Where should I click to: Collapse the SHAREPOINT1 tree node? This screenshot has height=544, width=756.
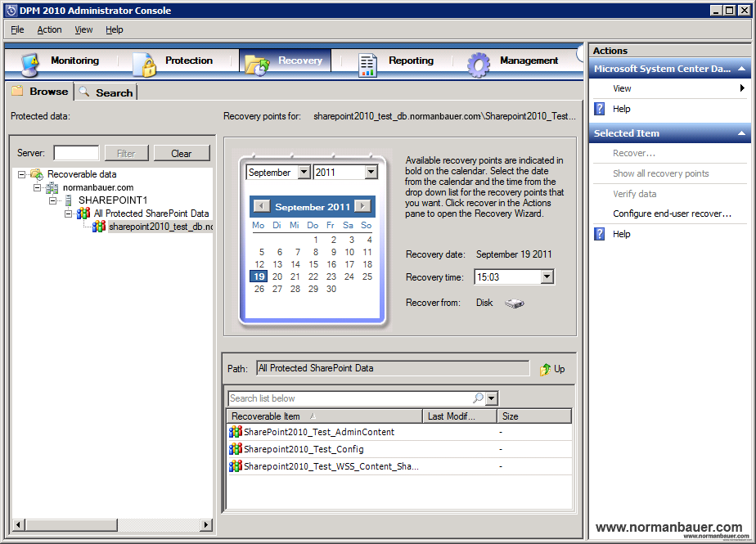pos(53,200)
